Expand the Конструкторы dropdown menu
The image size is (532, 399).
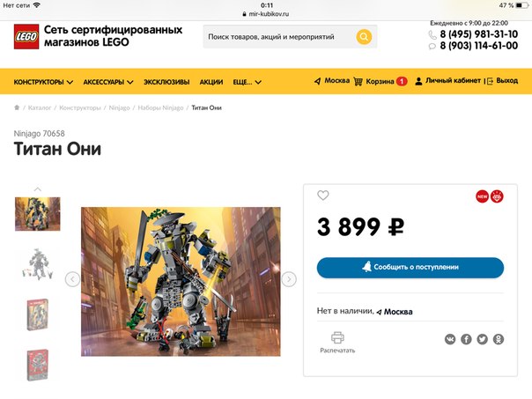click(43, 82)
